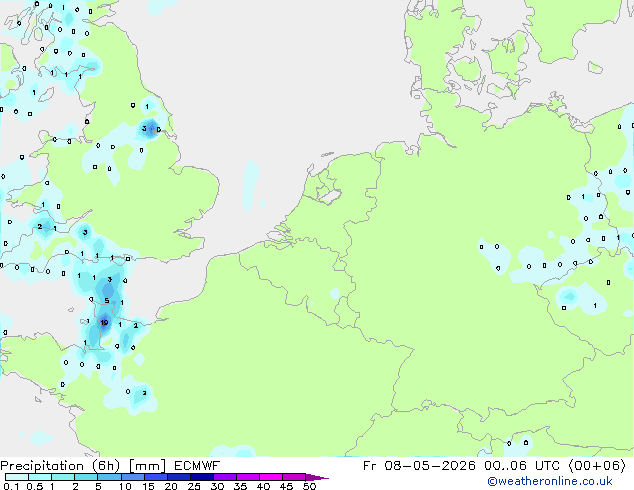This screenshot has width=634, height=490.
Task: Select the 2–5 mm legend color swatch
Action: point(86,477)
